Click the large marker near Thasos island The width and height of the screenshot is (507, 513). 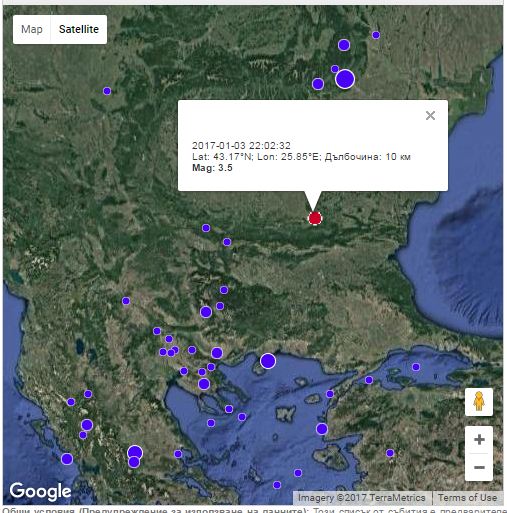(268, 361)
